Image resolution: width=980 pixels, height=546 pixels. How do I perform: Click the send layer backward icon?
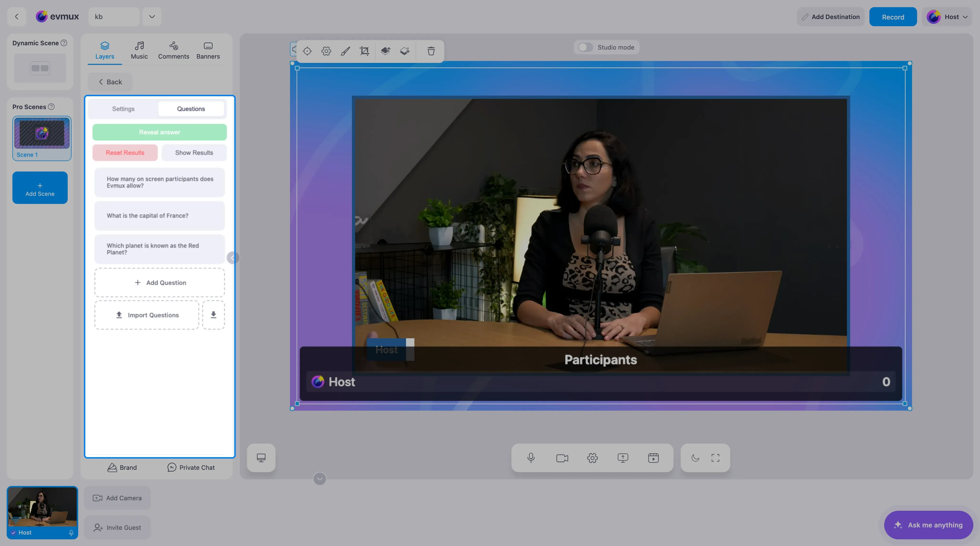coord(405,51)
